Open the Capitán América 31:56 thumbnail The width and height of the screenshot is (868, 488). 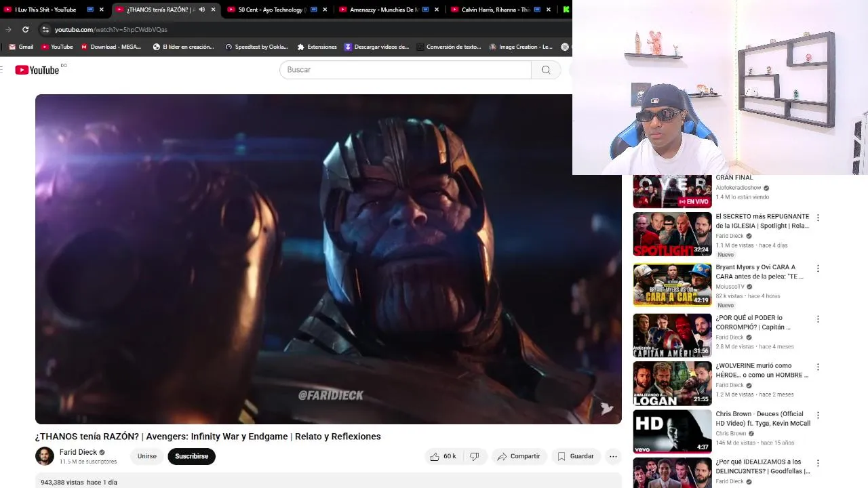(672, 335)
